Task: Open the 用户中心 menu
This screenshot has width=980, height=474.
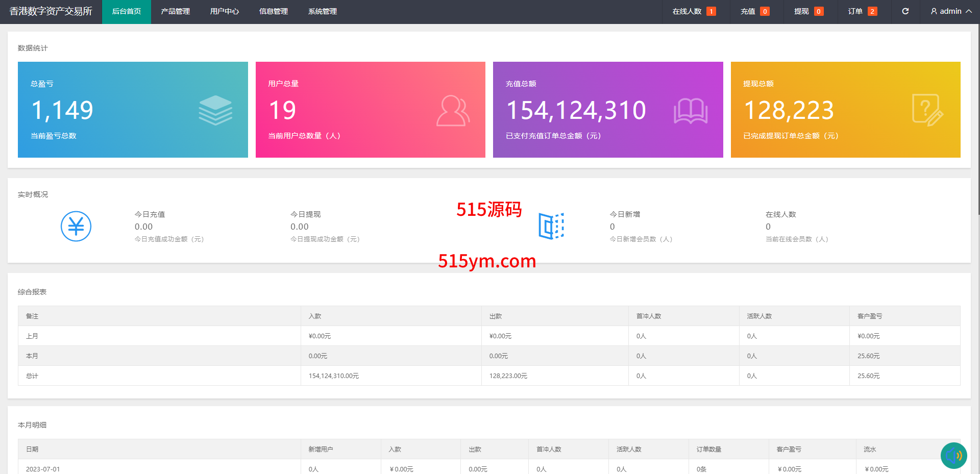Action: pyautogui.click(x=224, y=11)
